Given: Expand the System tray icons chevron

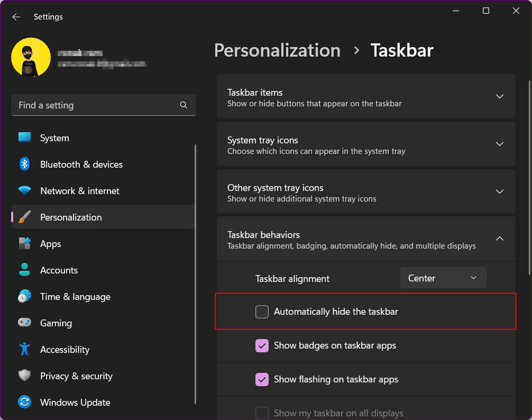Looking at the screenshot, I should [499, 144].
